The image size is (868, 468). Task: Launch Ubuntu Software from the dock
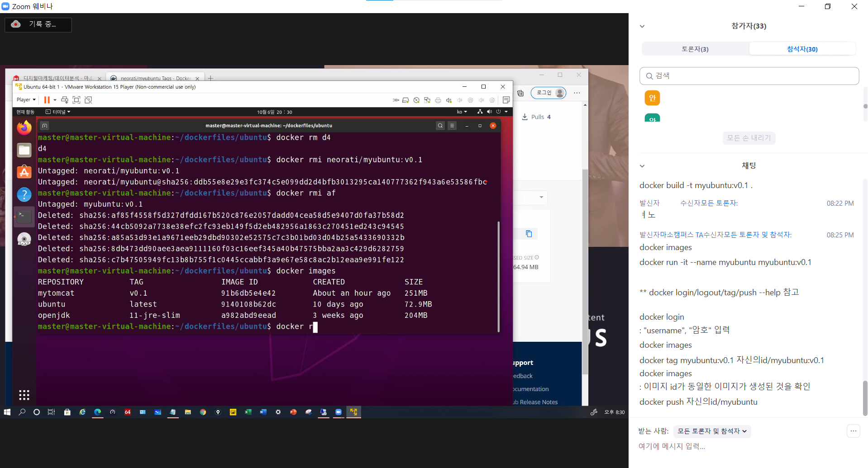[24, 172]
